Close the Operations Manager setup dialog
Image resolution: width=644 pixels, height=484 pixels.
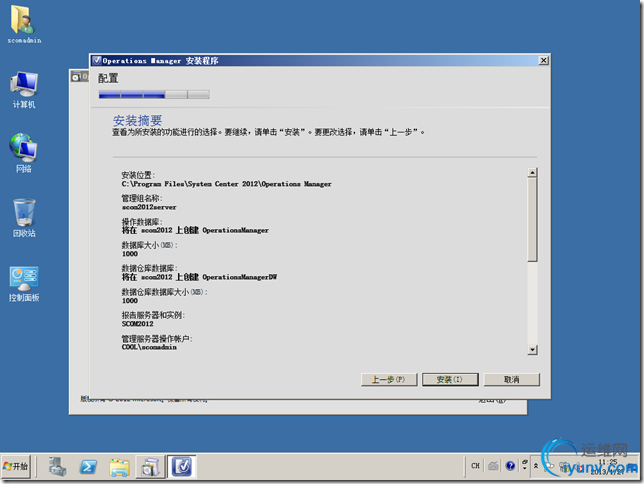[543, 60]
